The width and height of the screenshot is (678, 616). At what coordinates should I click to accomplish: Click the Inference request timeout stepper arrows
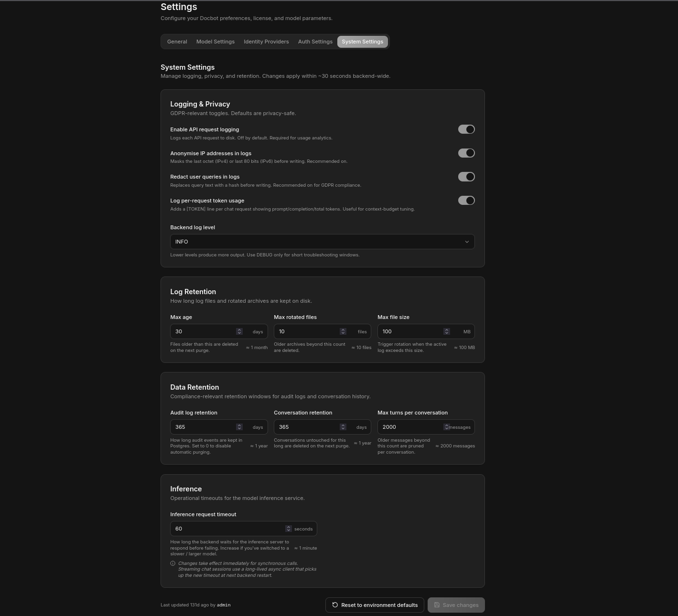click(289, 529)
